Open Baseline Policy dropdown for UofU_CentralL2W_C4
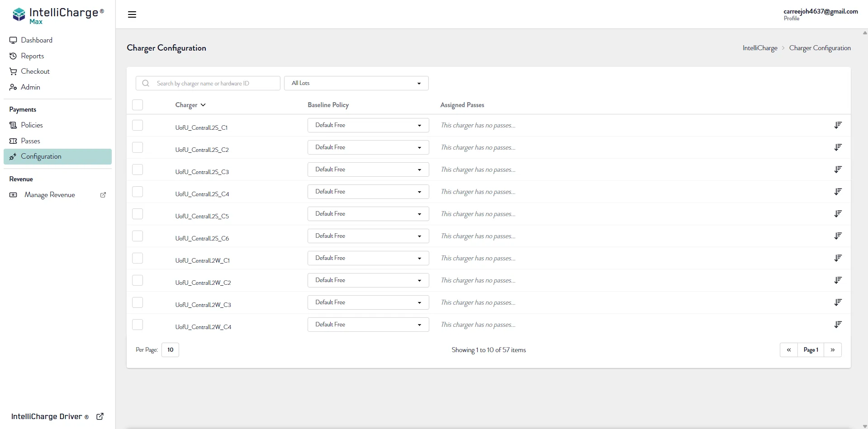868x429 pixels. 368,325
